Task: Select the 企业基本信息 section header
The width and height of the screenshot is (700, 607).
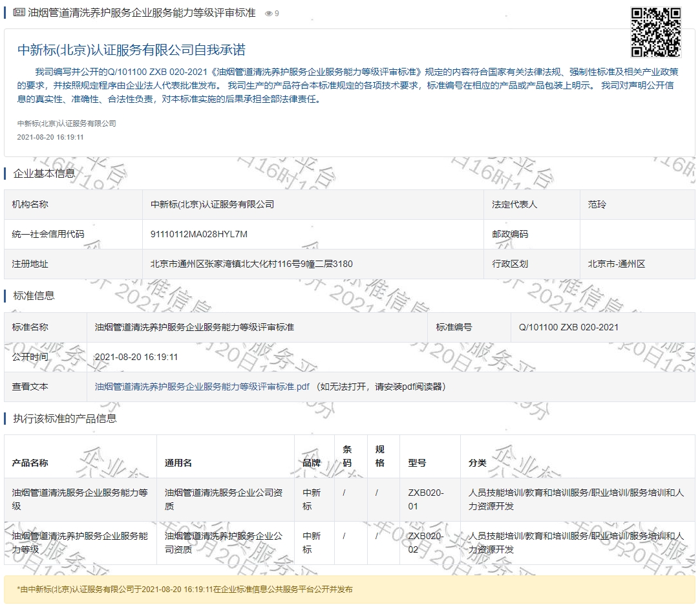Action: pyautogui.click(x=44, y=173)
